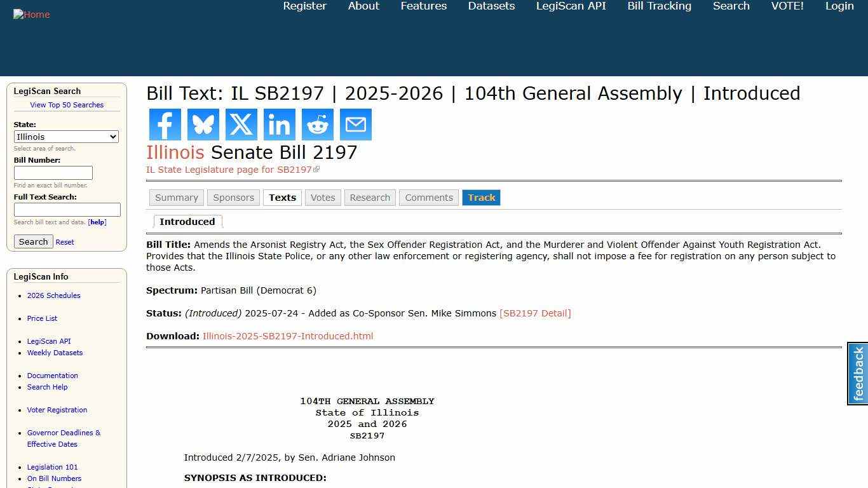Open the external IL legislature page icon
Viewport: 868px width, 488px height.
pos(316,169)
